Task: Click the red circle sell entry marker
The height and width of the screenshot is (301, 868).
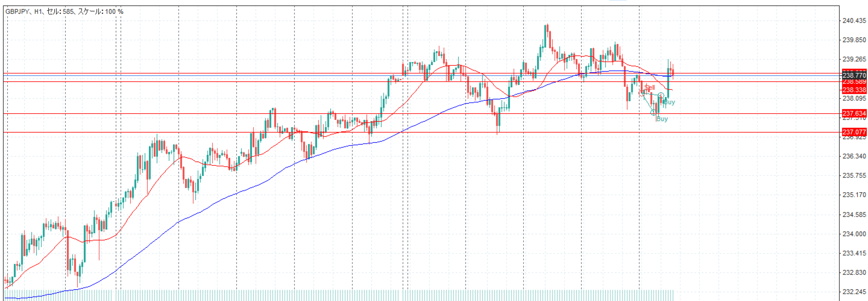Action: 641,93
